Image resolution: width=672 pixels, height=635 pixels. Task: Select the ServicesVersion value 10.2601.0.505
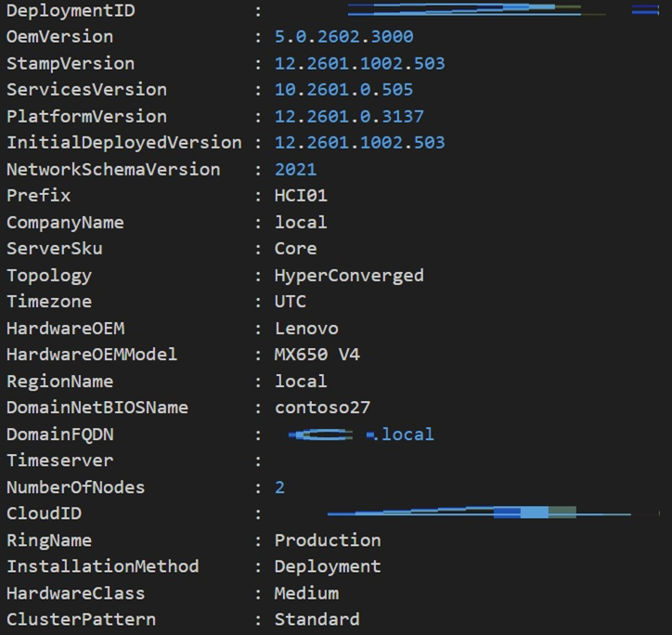(343, 90)
